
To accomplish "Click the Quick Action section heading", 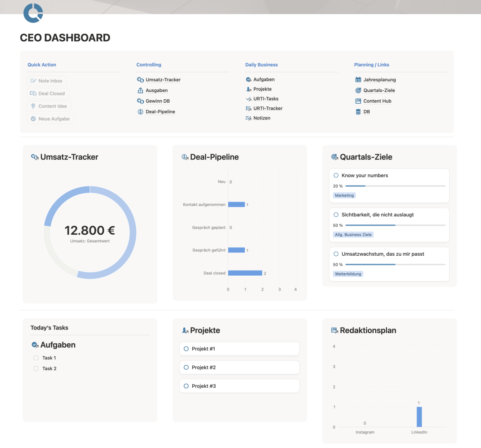I will coord(42,65).
